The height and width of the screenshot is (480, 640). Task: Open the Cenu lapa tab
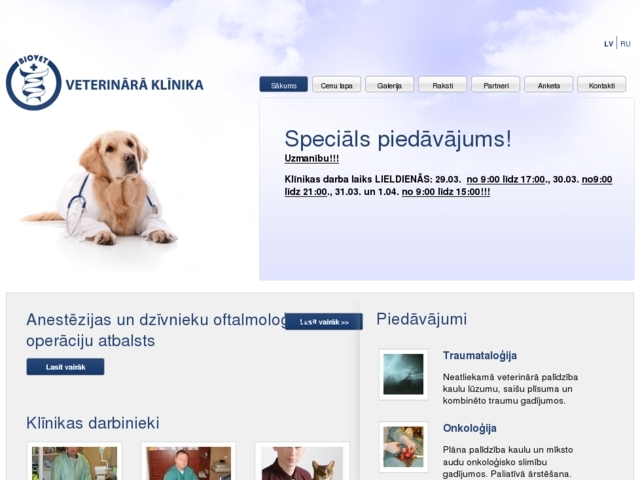[x=336, y=85]
